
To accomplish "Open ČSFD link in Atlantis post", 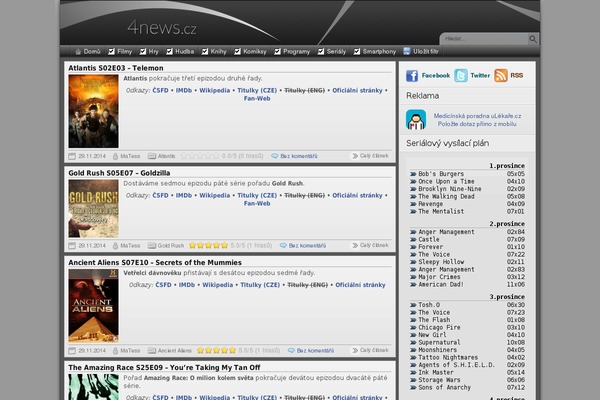I will (160, 91).
